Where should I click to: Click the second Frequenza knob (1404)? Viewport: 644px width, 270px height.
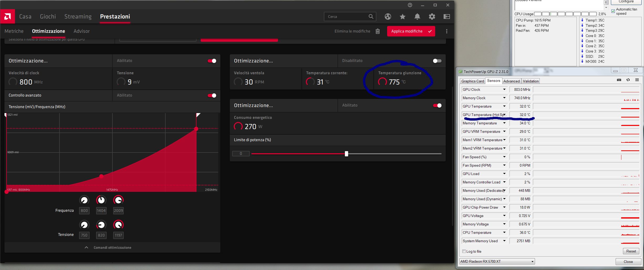[x=101, y=200]
